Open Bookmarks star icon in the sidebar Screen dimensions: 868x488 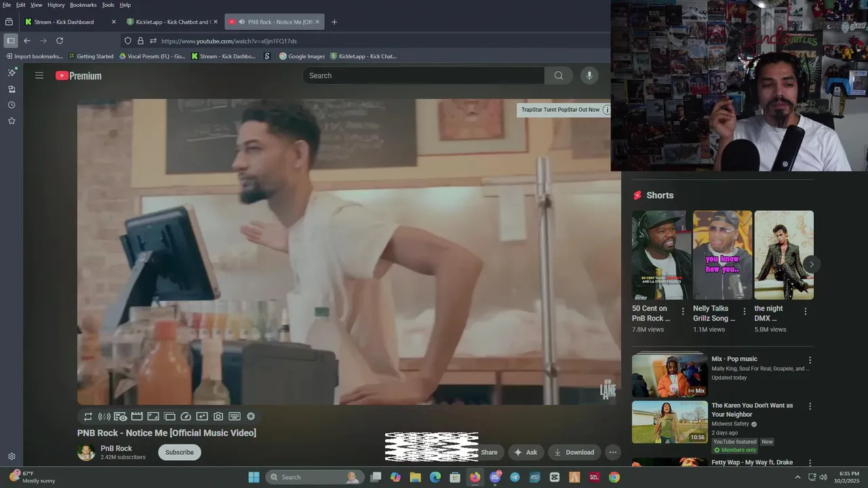point(12,121)
